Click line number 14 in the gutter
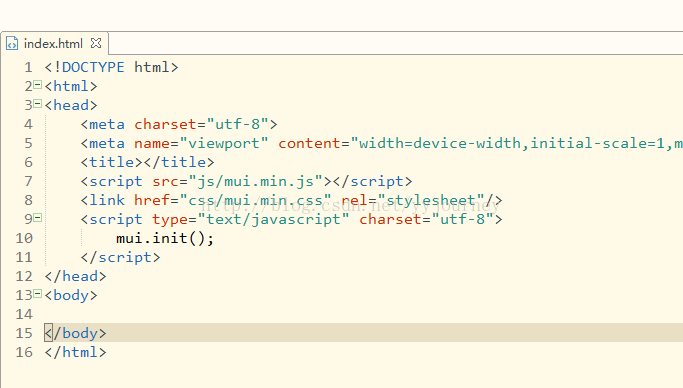 point(24,314)
